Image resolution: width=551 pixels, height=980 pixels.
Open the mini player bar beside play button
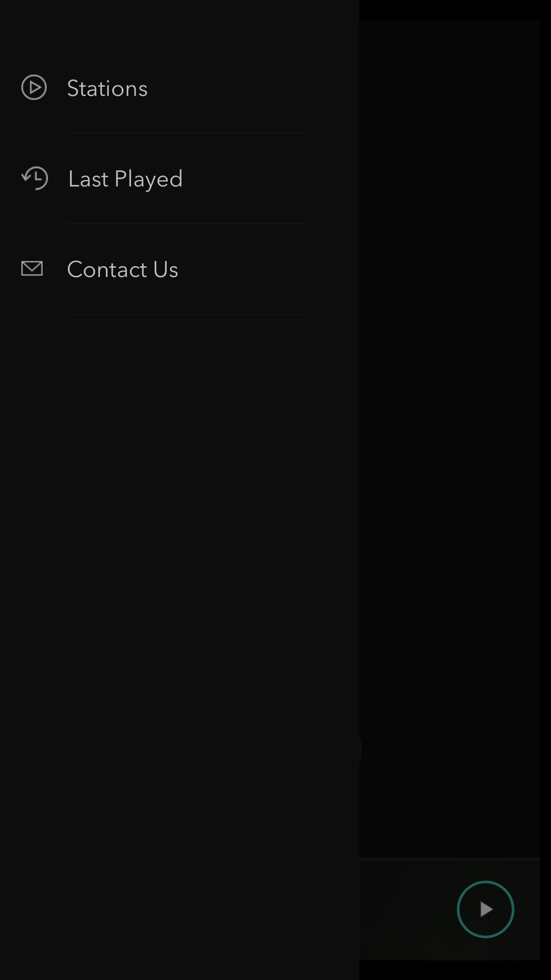tap(408, 909)
